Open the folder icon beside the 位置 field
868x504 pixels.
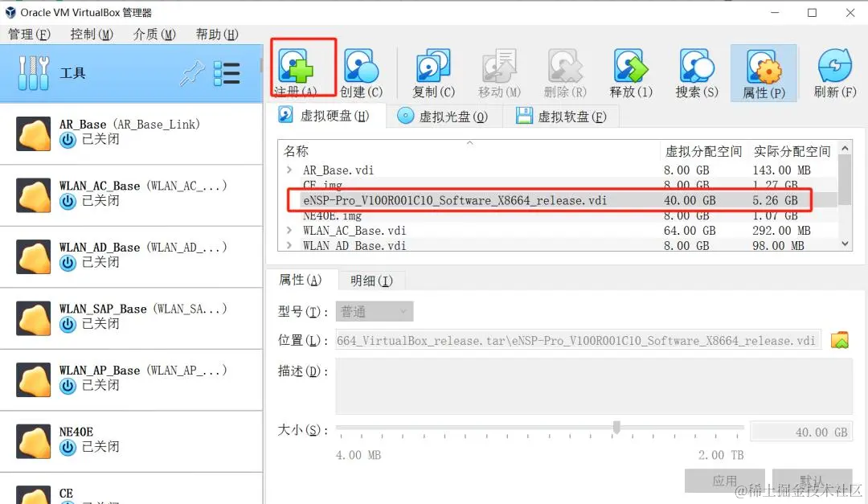tap(839, 340)
